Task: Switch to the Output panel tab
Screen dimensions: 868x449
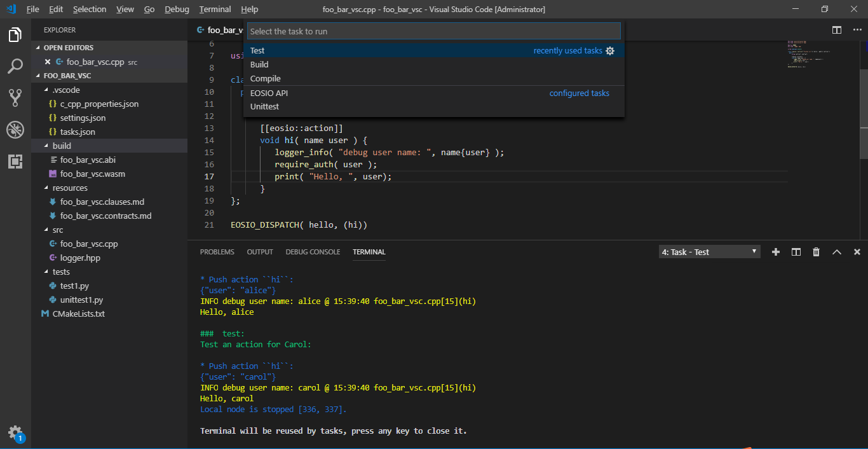Action: (260, 252)
